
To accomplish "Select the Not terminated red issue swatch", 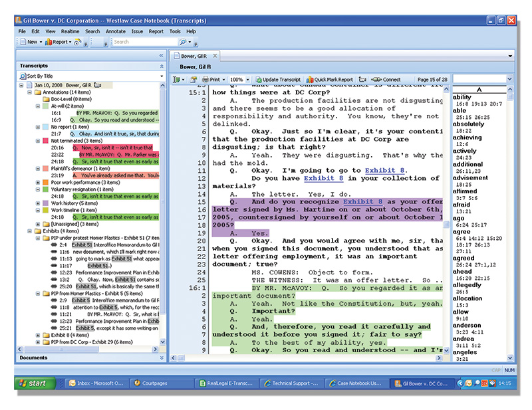I will click(x=45, y=141).
